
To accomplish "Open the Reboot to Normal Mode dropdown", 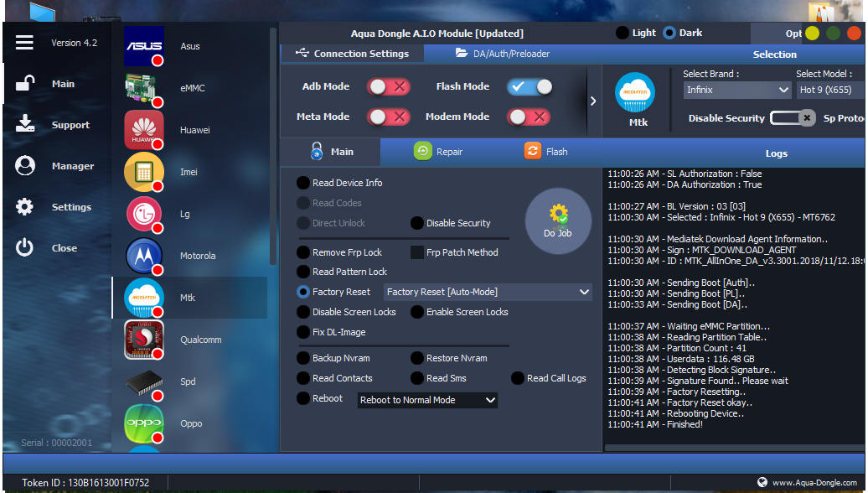I will click(x=427, y=400).
